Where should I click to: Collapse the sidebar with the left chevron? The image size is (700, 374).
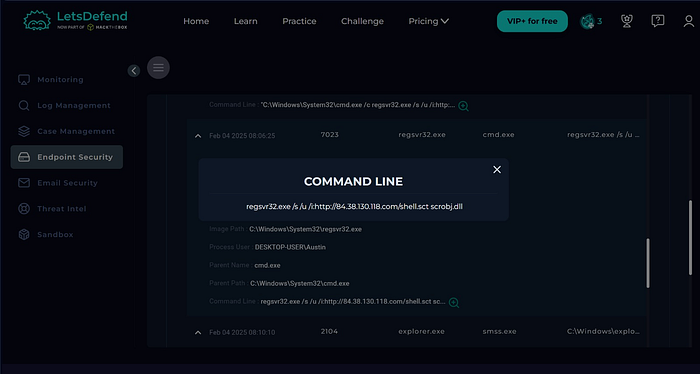pyautogui.click(x=134, y=71)
